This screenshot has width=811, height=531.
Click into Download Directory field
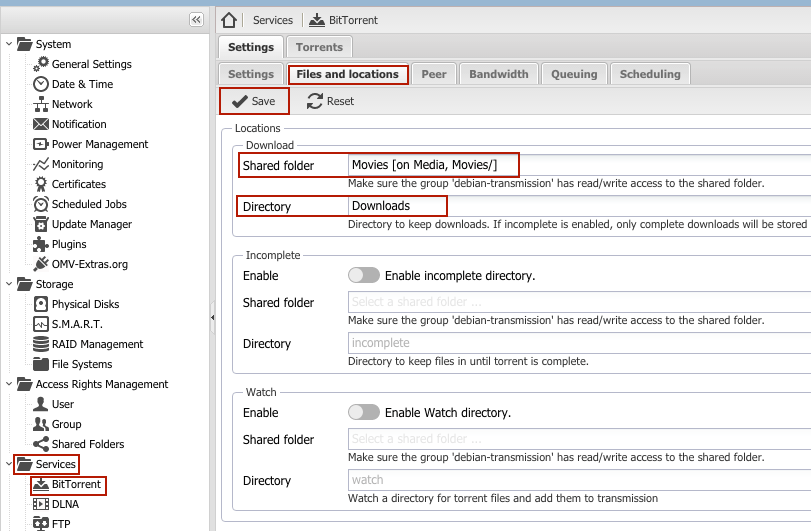click(x=579, y=206)
